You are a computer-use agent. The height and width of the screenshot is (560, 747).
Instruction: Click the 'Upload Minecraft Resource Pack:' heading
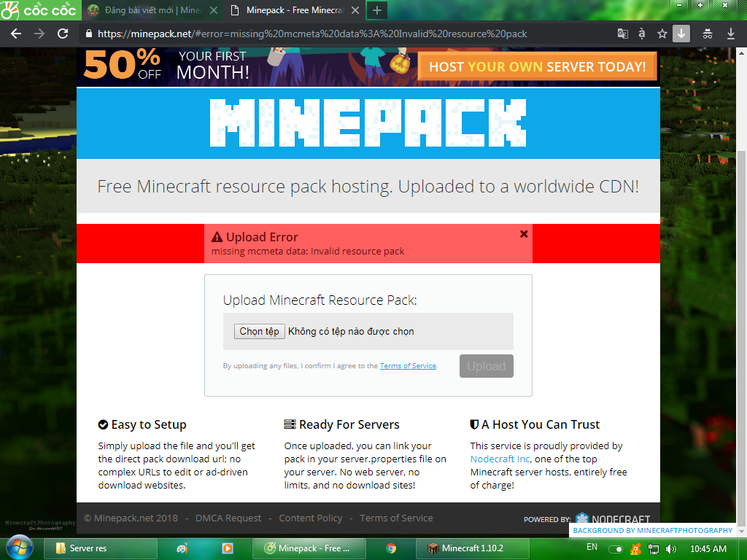pos(320,300)
